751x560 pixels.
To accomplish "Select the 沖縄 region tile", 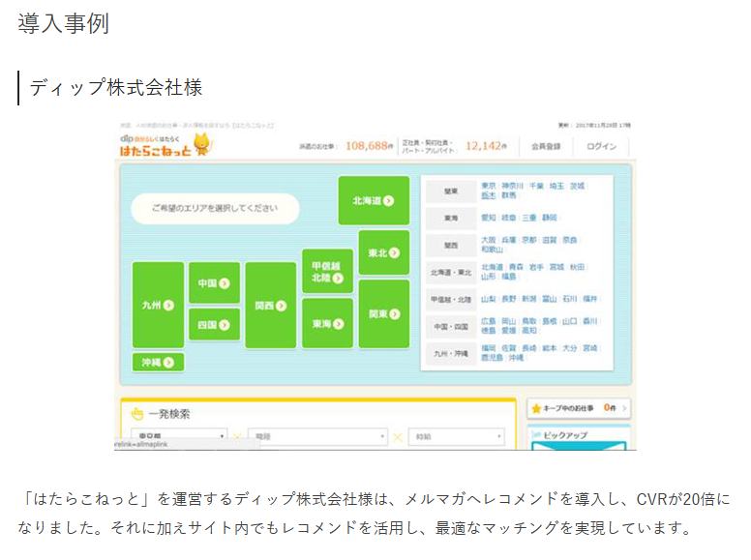I will 158,363.
